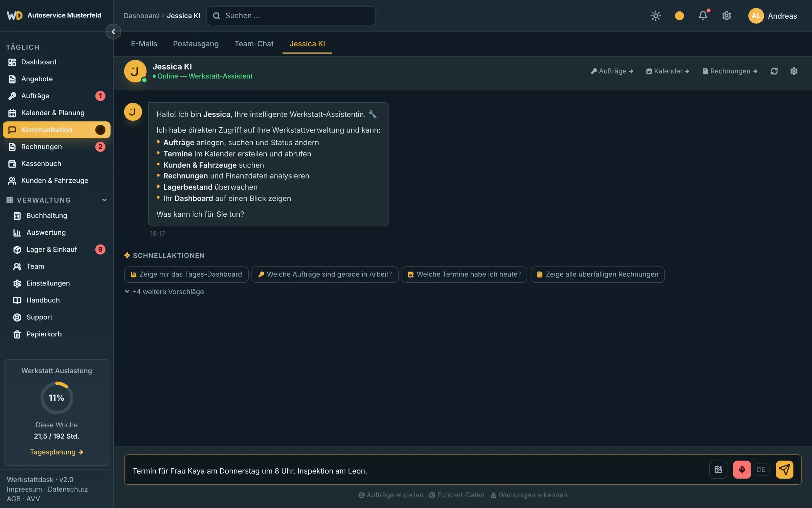The width and height of the screenshot is (812, 508).
Task: Expand +4 weitere Vorschläge
Action: (x=164, y=292)
